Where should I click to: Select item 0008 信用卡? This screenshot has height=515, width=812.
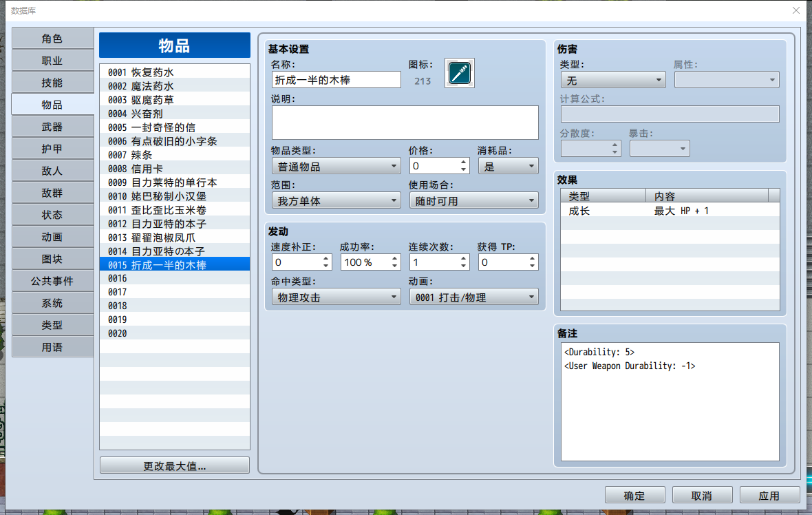(175, 169)
